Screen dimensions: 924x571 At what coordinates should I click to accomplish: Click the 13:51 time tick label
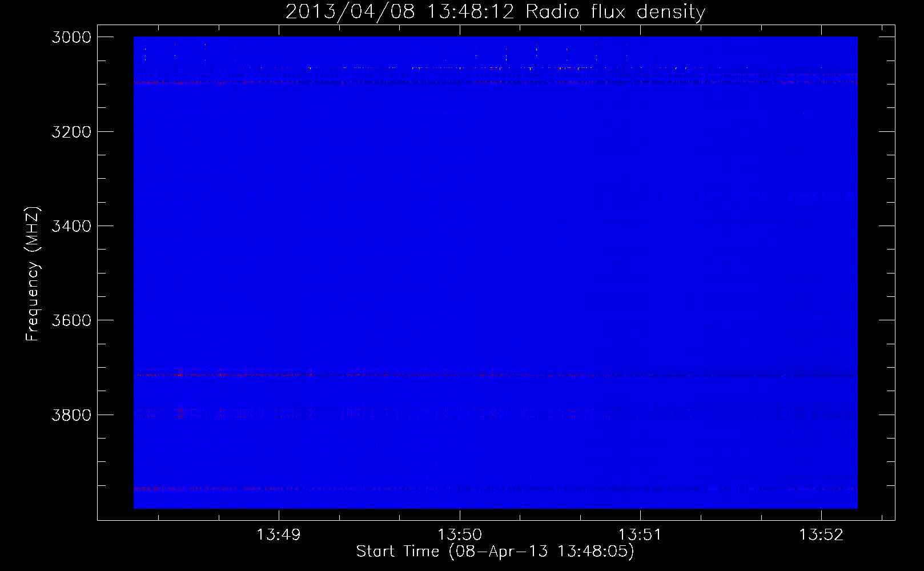[x=640, y=534]
